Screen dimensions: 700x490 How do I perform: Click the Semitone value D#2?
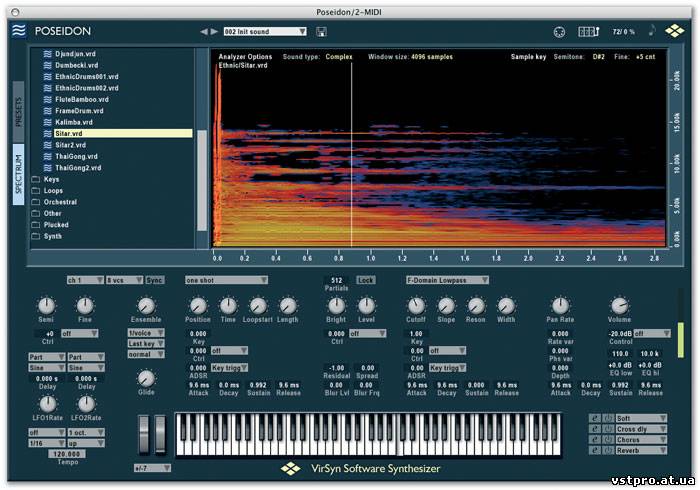pos(599,57)
